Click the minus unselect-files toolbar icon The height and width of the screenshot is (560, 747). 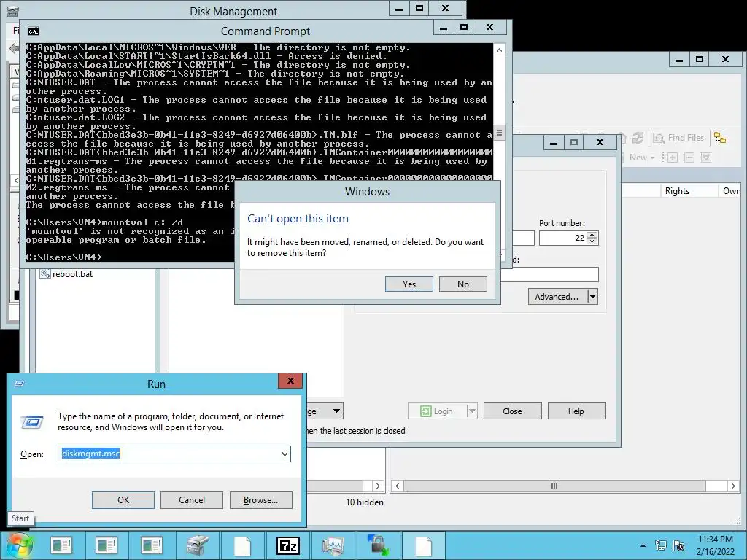click(x=689, y=157)
